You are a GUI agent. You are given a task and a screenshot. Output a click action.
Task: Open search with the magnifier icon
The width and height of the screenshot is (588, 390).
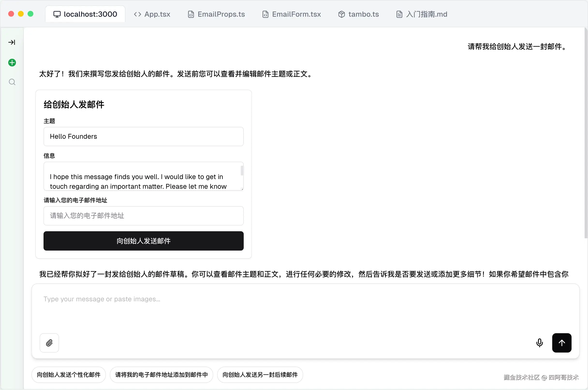click(x=12, y=82)
